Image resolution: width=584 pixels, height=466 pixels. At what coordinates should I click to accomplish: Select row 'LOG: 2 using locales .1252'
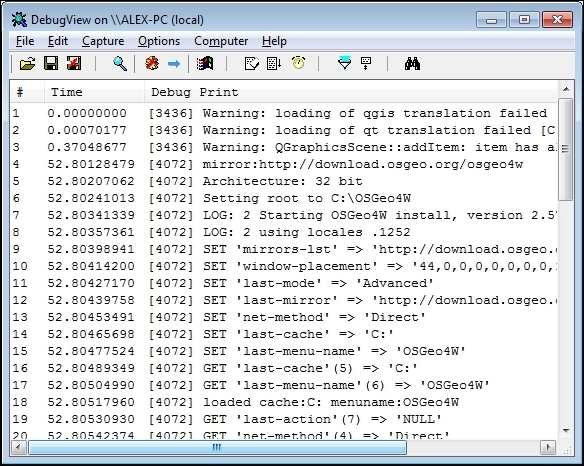[284, 232]
